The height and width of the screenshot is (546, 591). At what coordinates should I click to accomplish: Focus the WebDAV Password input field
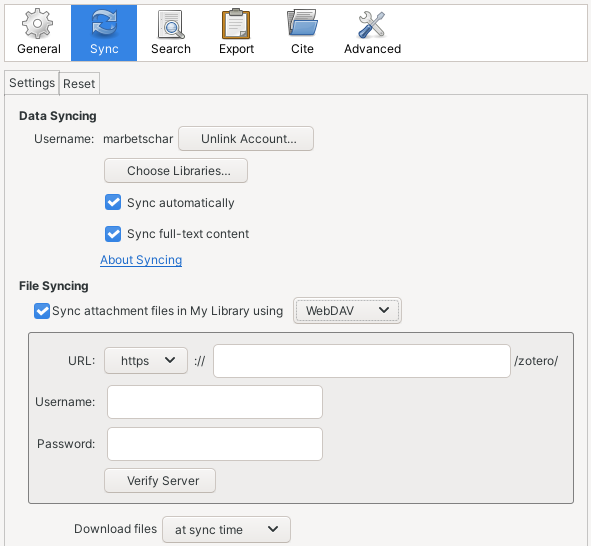[x=215, y=444]
